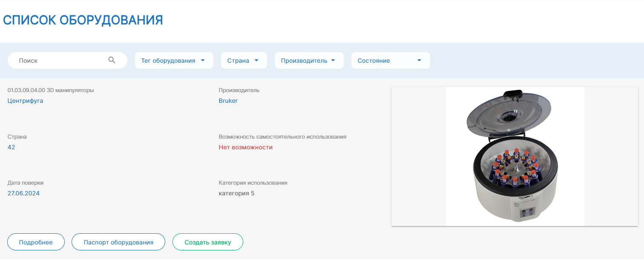Click the red Нет возможности status
This screenshot has height=267, width=644.
(246, 147)
